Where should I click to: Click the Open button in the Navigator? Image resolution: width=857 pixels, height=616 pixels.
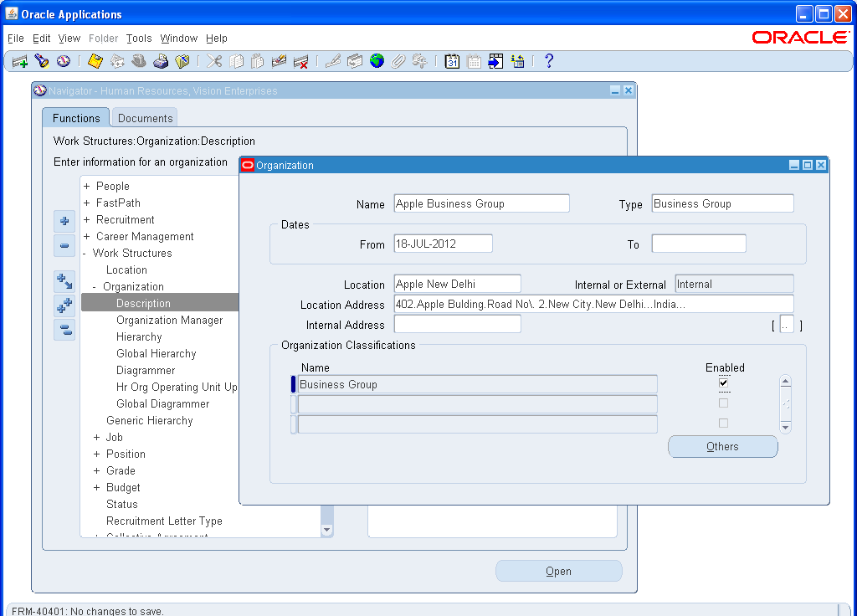pyautogui.click(x=558, y=570)
